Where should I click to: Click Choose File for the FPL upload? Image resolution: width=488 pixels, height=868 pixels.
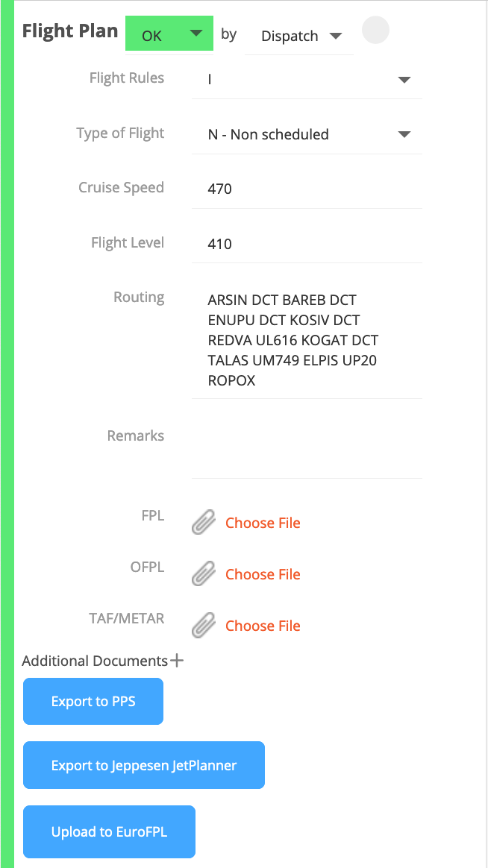tap(263, 522)
